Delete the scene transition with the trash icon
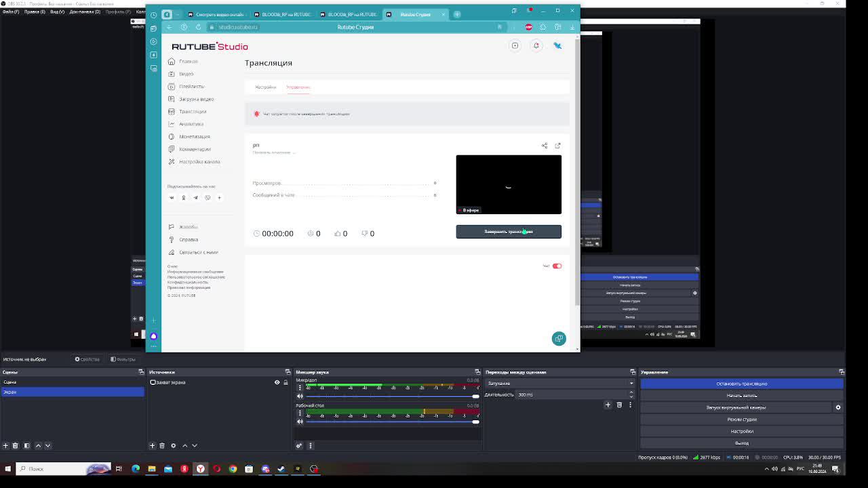The width and height of the screenshot is (868, 488). [619, 405]
